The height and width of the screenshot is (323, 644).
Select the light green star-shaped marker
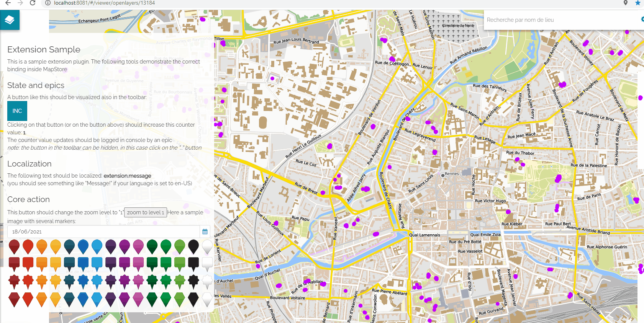[x=180, y=282]
